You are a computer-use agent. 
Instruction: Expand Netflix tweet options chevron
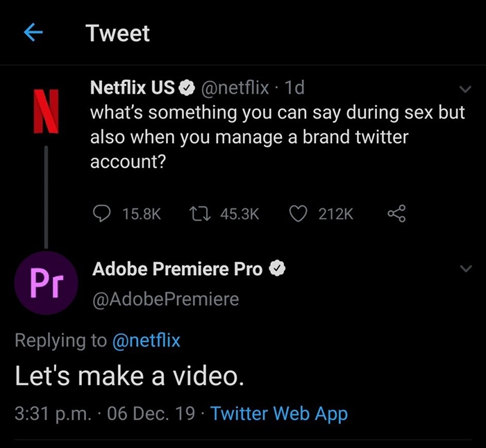[465, 90]
